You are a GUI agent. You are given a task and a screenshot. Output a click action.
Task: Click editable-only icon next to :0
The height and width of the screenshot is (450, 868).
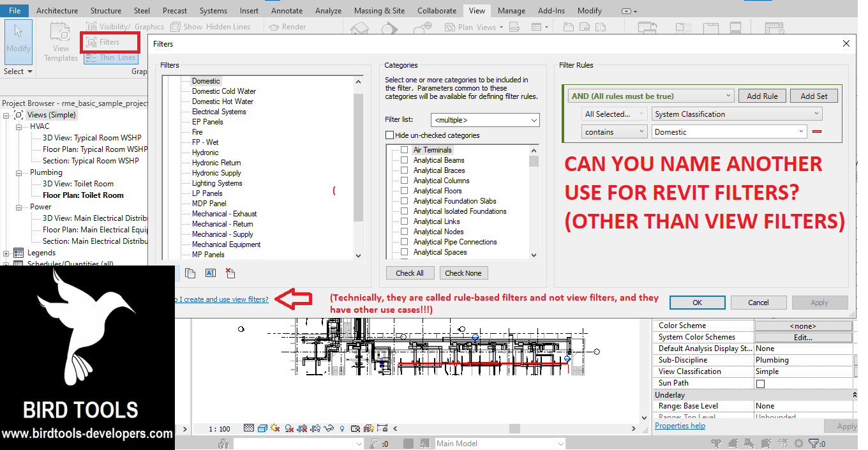375,444
